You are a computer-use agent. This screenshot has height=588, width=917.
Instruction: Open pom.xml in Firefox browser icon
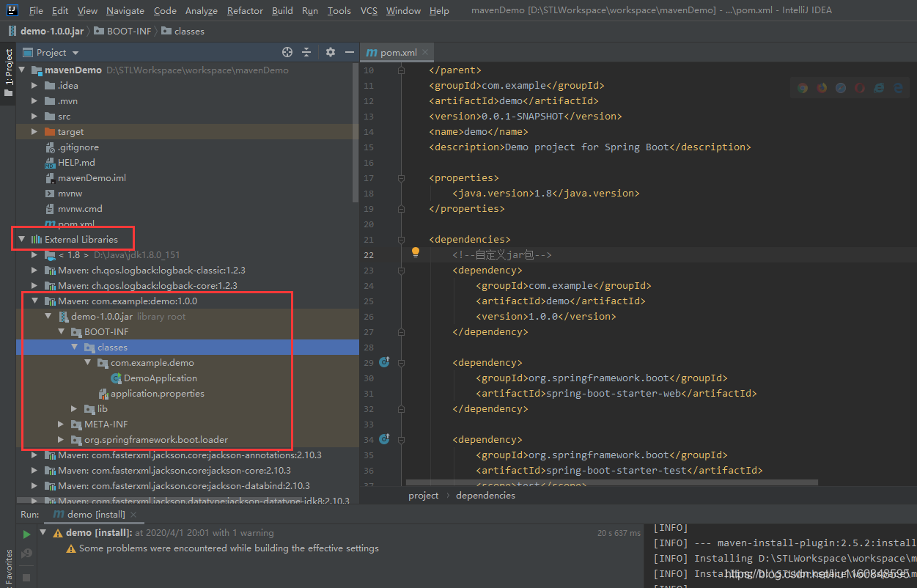(x=822, y=88)
